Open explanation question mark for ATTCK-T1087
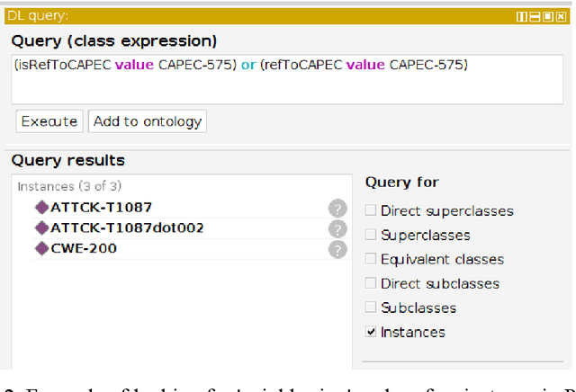This screenshot has width=576, height=392. tap(337, 208)
